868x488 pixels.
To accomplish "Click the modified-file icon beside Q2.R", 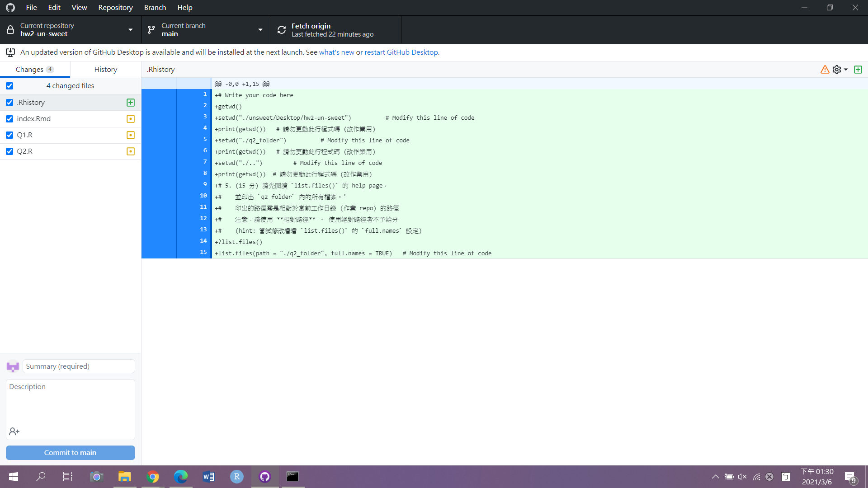I will point(130,151).
